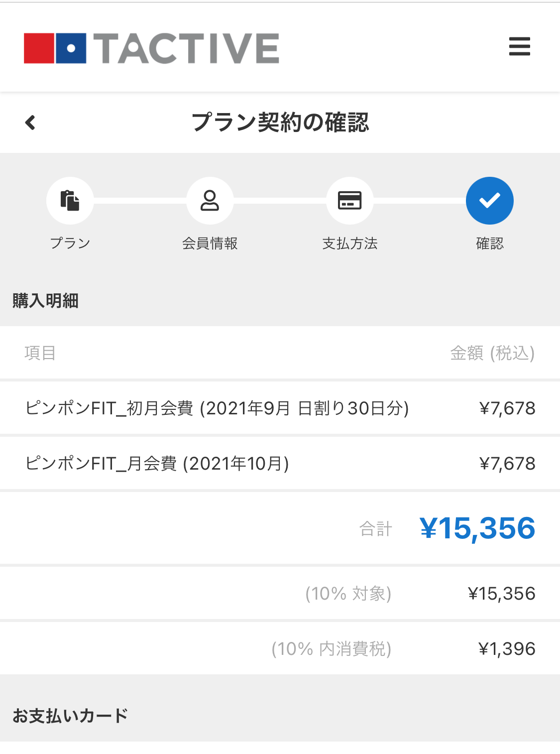Click the TACTIVE wordmark text

pos(186,48)
